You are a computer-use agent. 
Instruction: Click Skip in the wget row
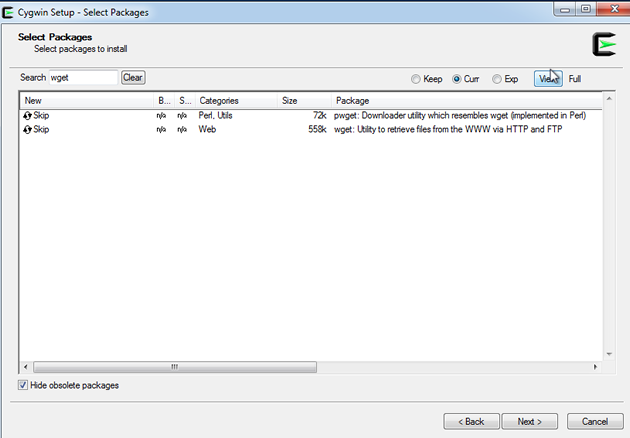click(41, 129)
